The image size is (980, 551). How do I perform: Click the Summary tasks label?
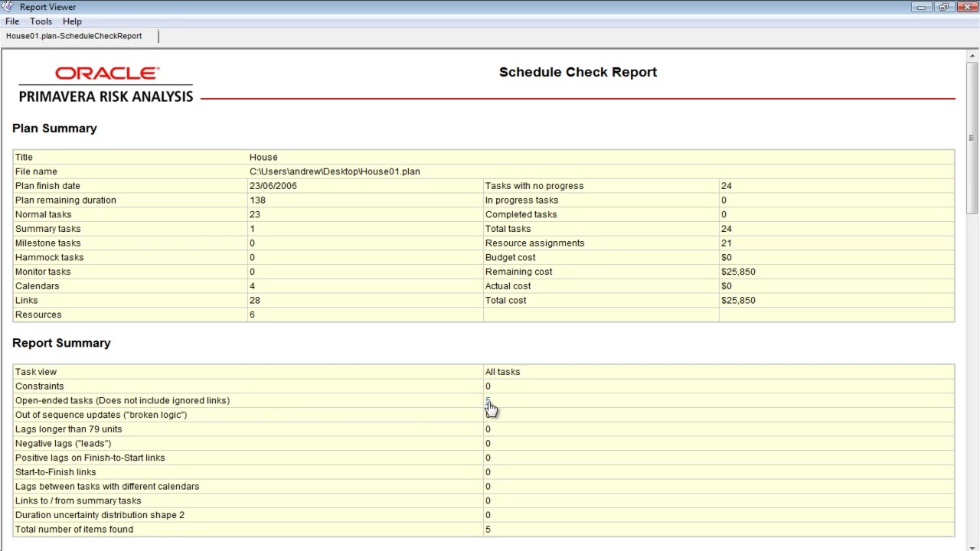coord(47,229)
